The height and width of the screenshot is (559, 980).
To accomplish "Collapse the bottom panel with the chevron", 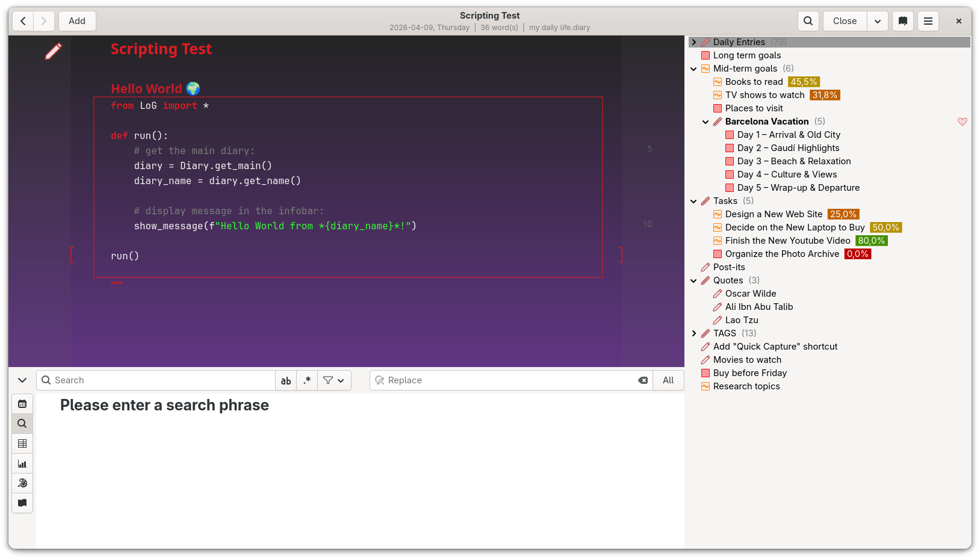I will click(x=22, y=380).
